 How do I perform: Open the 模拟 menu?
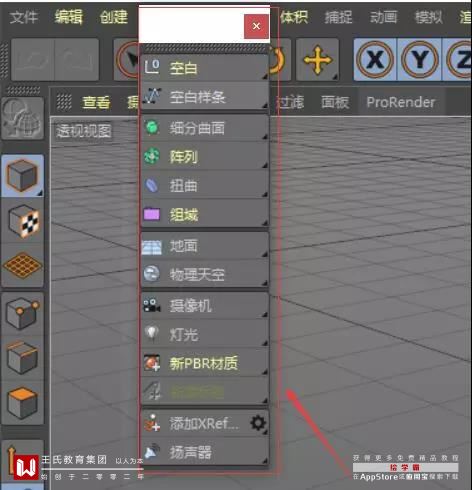coord(429,17)
